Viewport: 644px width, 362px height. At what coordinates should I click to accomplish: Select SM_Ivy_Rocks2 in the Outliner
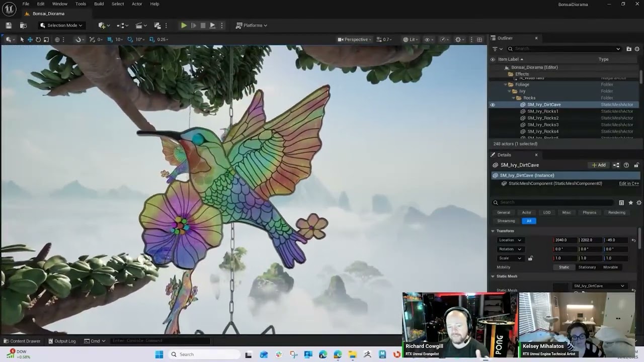543,118
